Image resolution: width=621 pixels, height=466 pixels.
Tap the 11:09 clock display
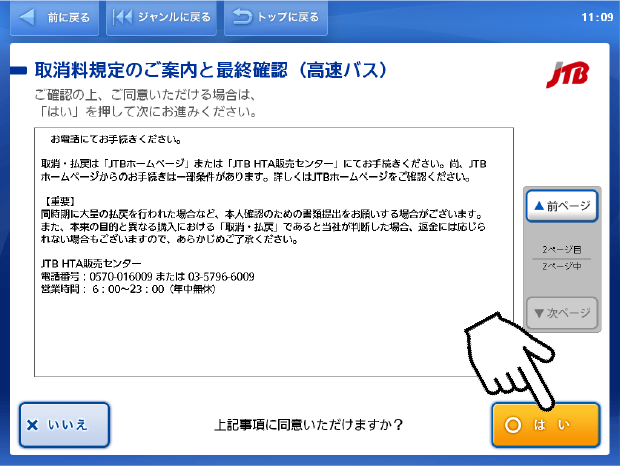[597, 17]
